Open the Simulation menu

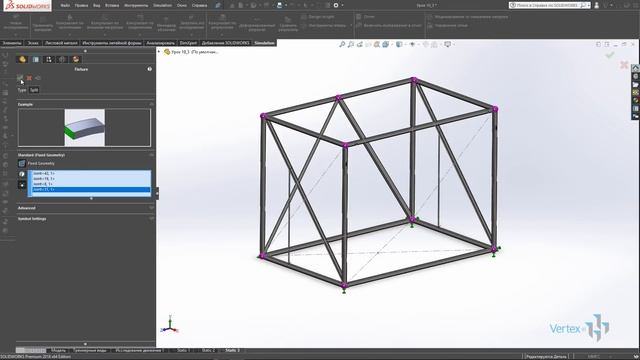tap(162, 6)
